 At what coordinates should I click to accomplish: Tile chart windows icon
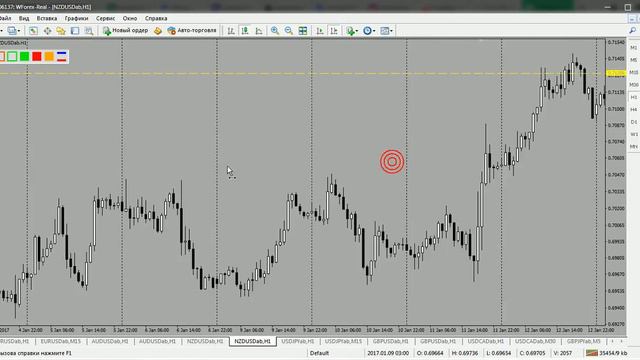[x=303, y=31]
